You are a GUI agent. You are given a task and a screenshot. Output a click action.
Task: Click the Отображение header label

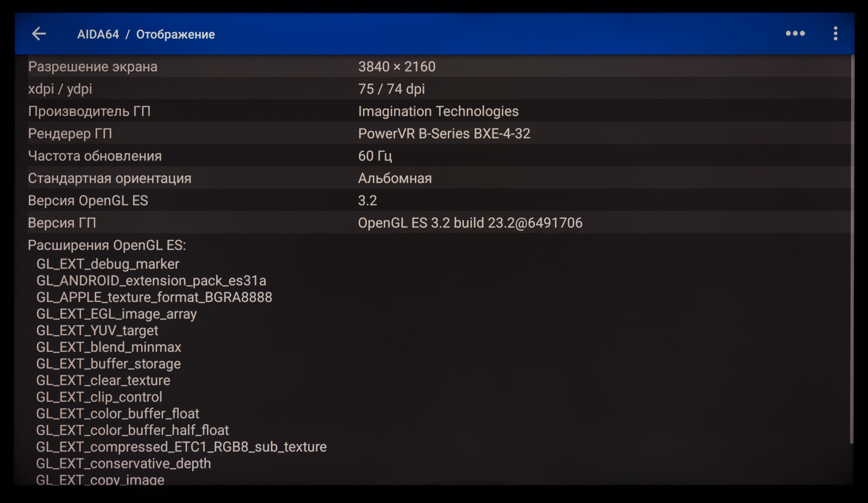click(x=175, y=34)
